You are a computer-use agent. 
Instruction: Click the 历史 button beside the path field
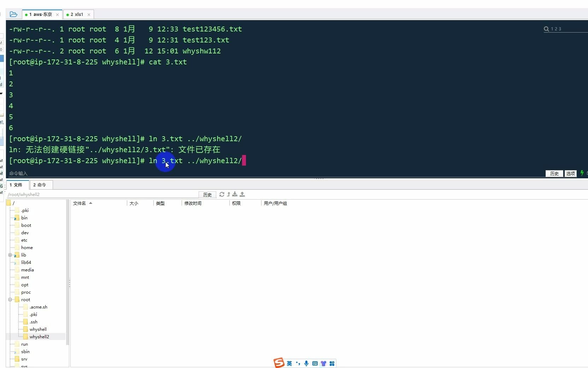207,195
